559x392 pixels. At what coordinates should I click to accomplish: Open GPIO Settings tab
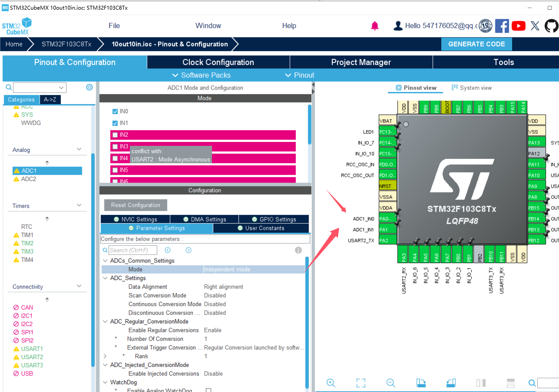pos(274,219)
